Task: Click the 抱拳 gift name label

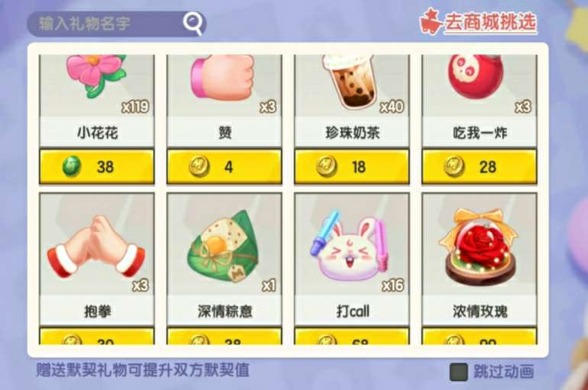Action: point(97,311)
